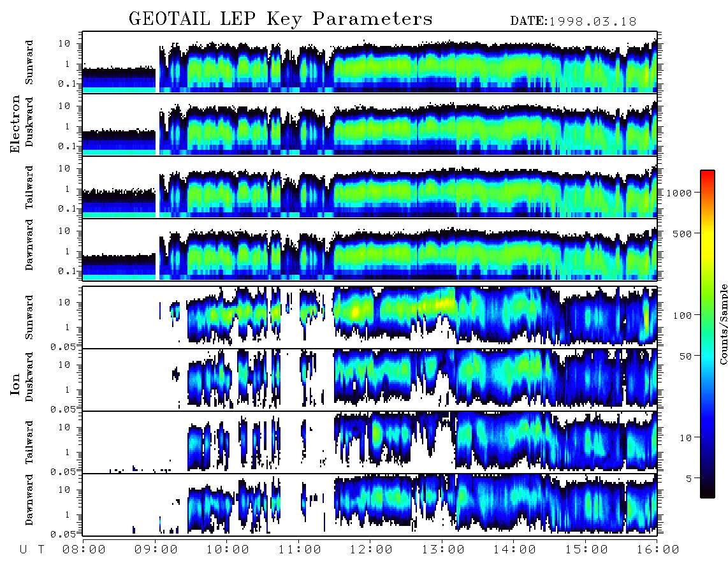Image resolution: width=728 pixels, height=561 pixels.
Task: Click the "15:00" time tick label
Action: 586,550
